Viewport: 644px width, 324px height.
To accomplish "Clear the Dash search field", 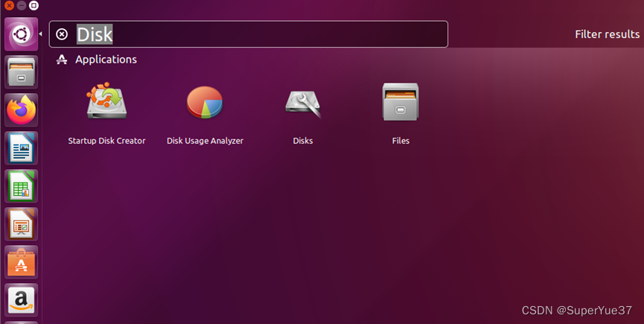I will (x=62, y=34).
